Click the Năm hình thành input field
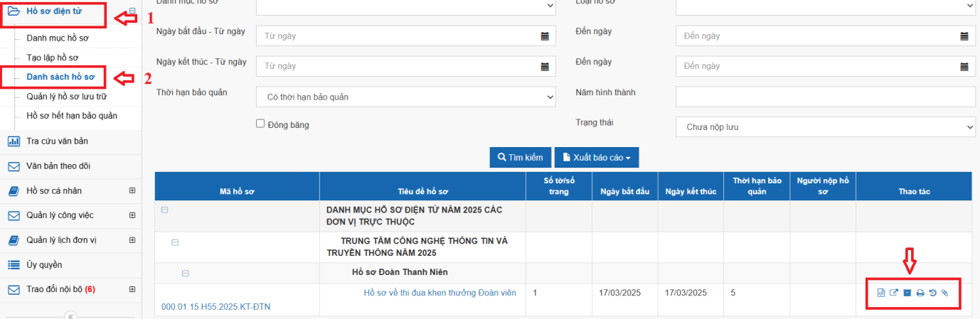Image resolution: width=980 pixels, height=319 pixels. coord(825,97)
